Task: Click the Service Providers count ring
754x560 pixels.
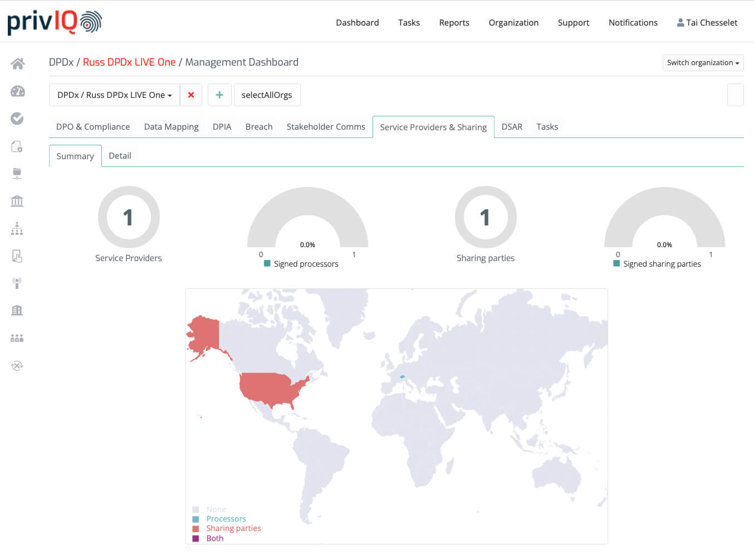Action: coord(129,217)
